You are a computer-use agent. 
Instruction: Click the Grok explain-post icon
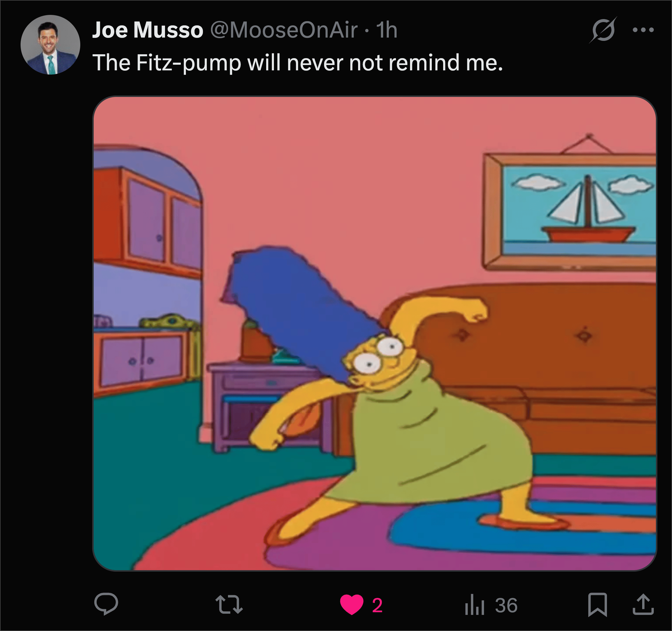tap(604, 30)
